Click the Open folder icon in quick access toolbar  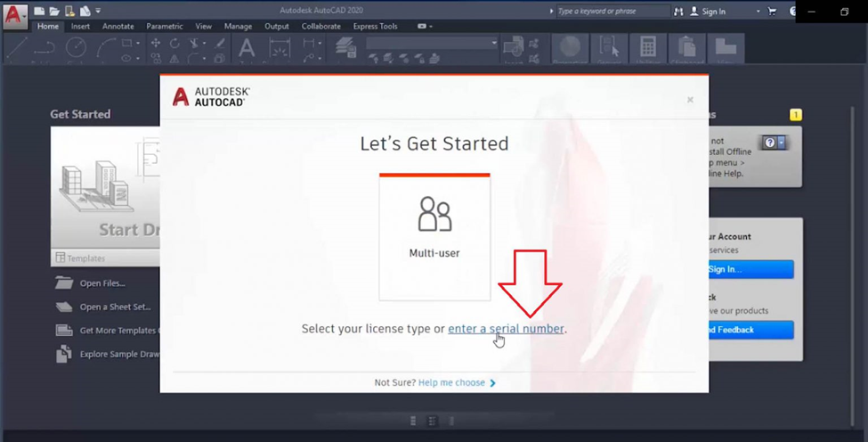tap(54, 12)
